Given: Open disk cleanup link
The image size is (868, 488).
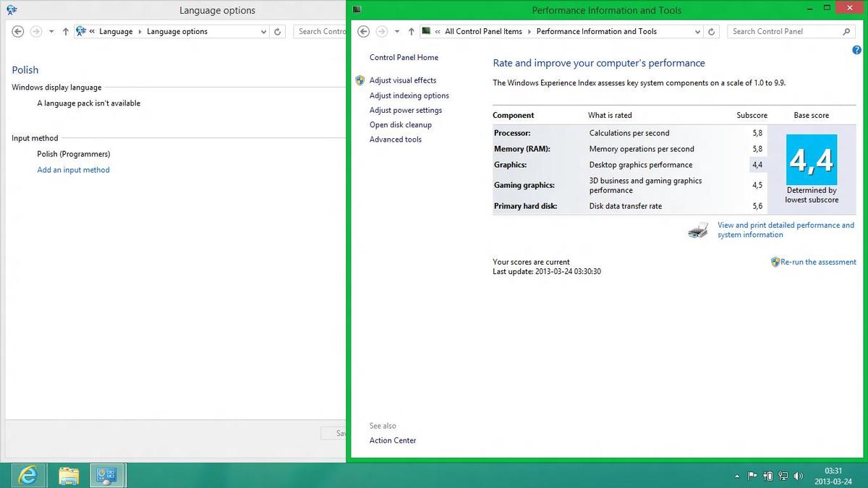Looking at the screenshot, I should click(x=401, y=125).
